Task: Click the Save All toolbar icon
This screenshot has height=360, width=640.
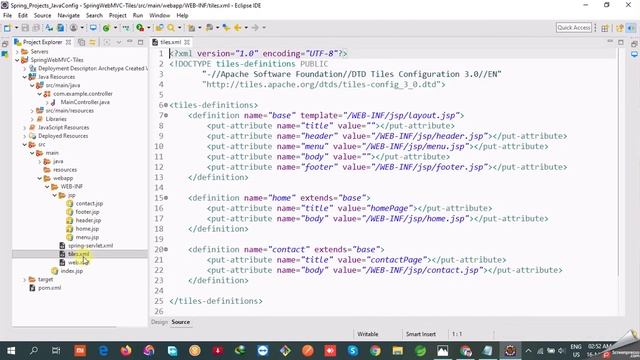Action: 36,28
